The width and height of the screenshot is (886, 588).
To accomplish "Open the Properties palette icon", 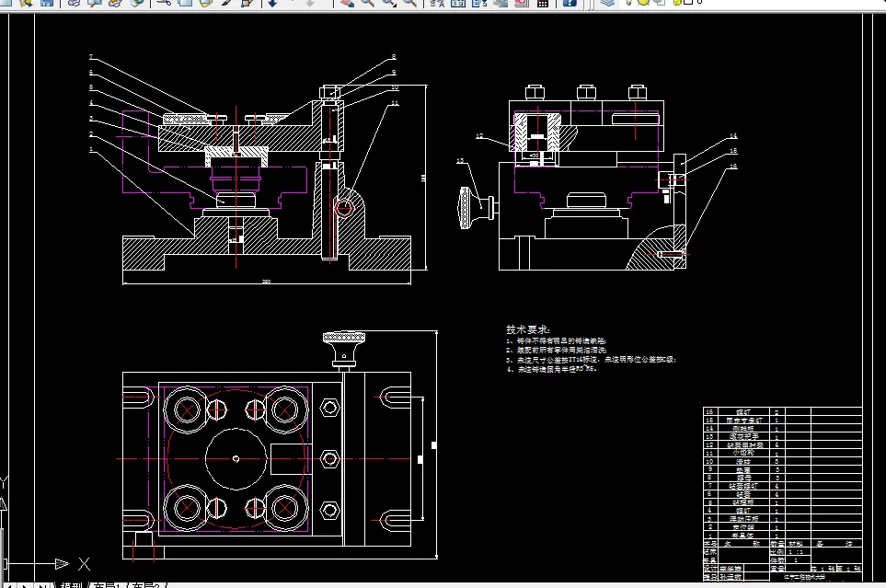I will [x=437, y=2].
